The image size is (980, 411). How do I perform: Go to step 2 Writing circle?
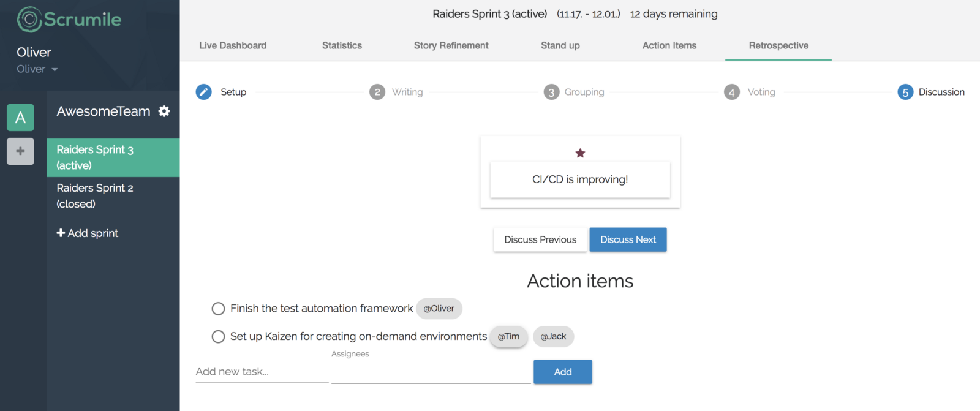(377, 92)
